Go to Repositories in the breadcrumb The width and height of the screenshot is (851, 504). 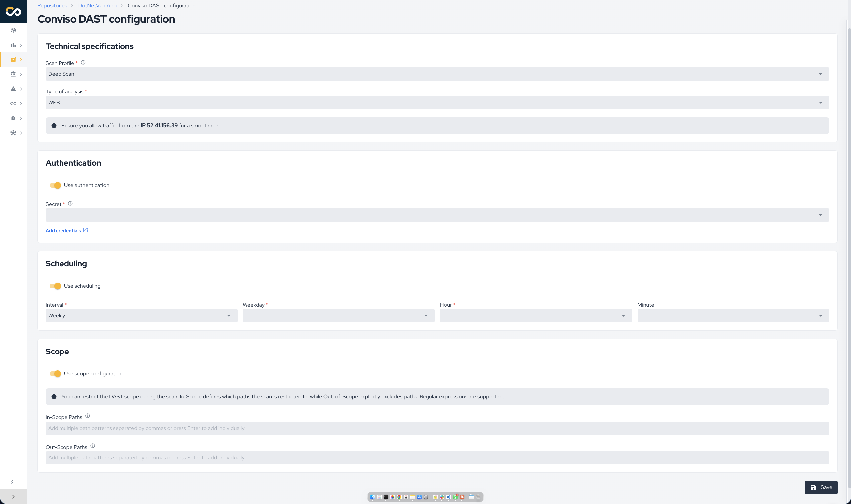52,5
